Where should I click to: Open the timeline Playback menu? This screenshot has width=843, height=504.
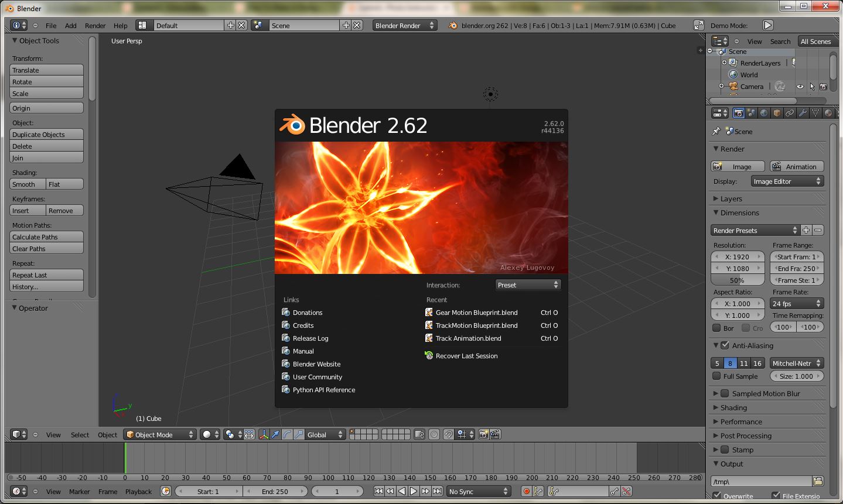click(138, 492)
